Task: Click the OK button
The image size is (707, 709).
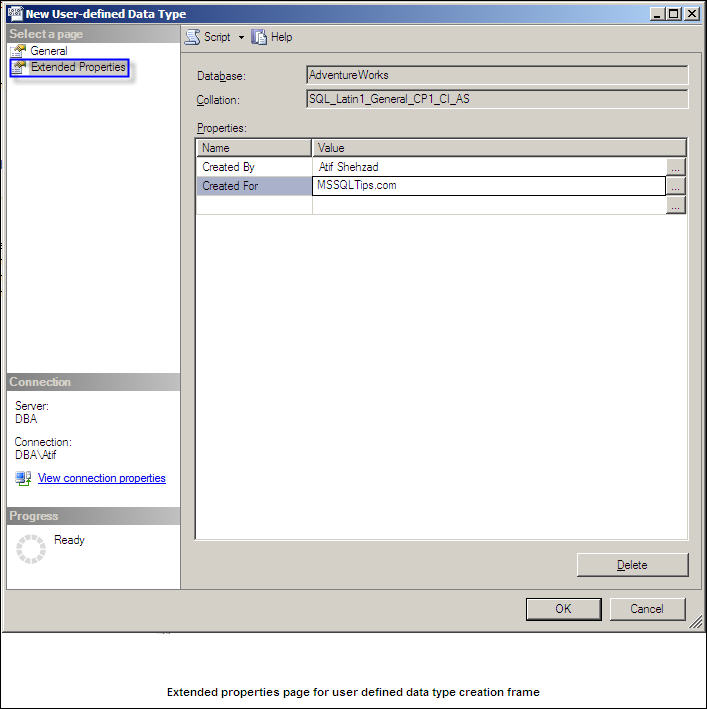Action: [563, 609]
